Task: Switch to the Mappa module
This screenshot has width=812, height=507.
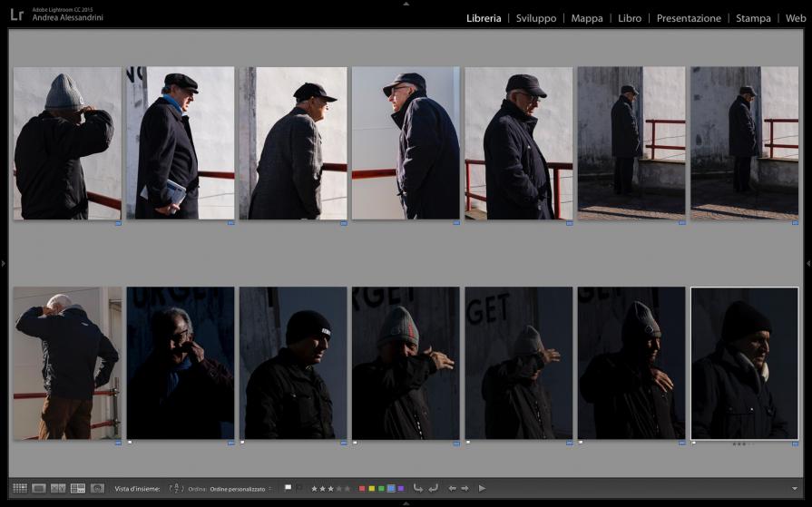Action: coord(587,18)
